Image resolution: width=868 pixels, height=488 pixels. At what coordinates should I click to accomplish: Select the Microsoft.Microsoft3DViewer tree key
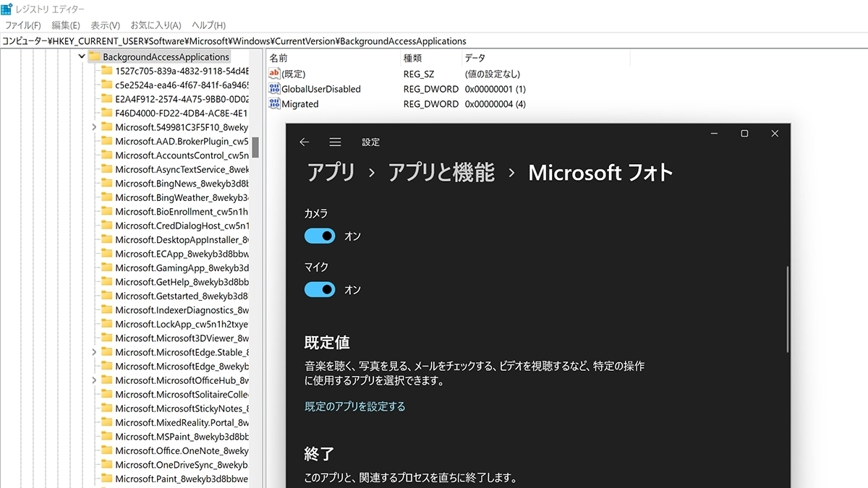(x=182, y=338)
